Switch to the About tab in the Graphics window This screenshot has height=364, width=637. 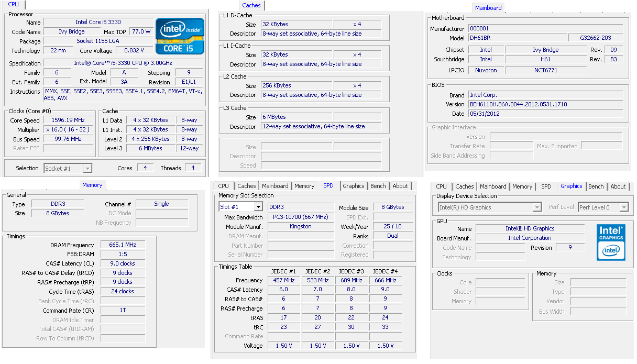[618, 186]
